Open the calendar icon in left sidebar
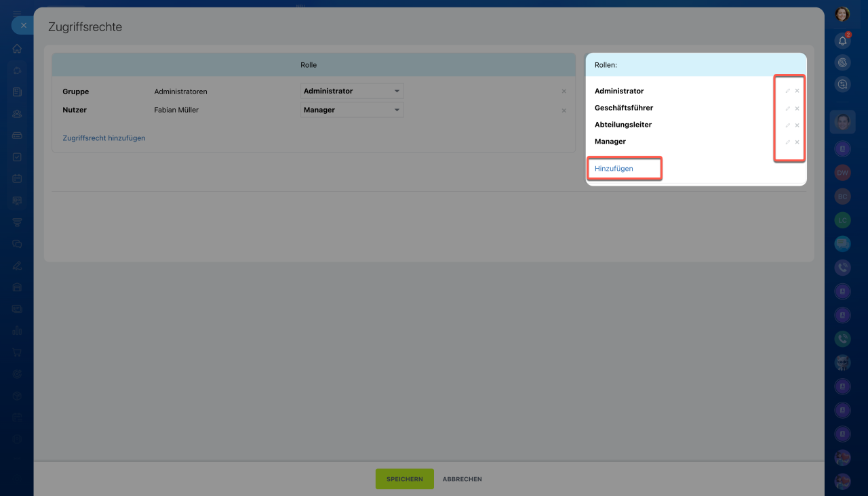This screenshot has width=868, height=496. 17,179
